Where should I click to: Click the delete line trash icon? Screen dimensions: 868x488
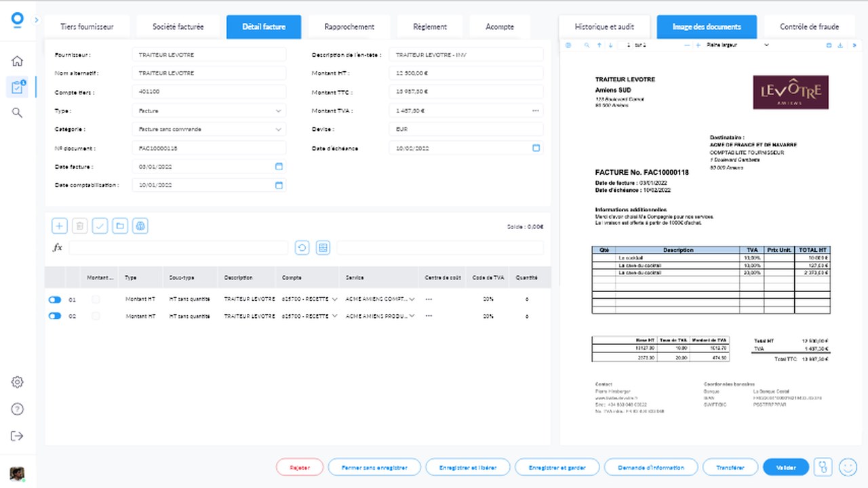click(x=79, y=226)
